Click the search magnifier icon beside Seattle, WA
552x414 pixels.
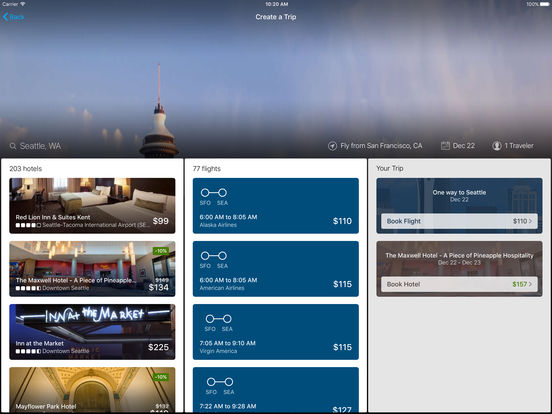(13, 146)
